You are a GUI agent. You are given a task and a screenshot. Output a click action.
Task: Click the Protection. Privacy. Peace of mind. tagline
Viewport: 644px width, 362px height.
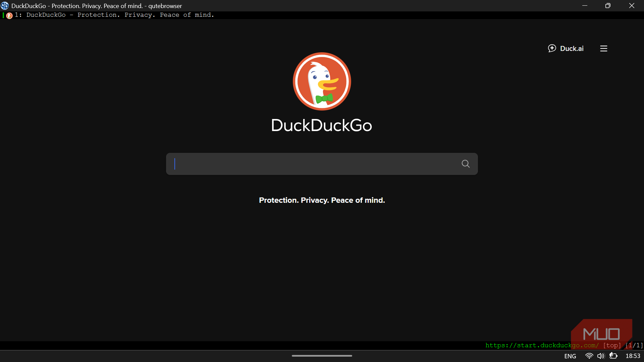point(322,200)
